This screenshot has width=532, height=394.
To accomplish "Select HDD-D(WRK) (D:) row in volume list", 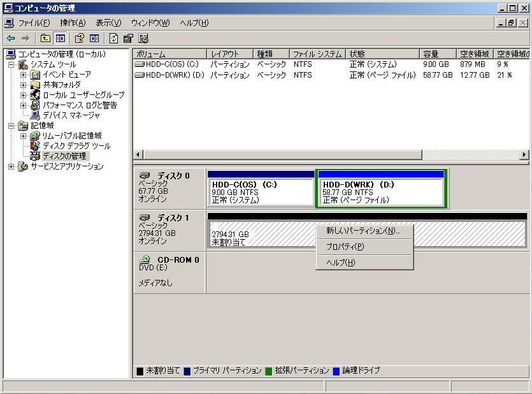I will point(331,75).
